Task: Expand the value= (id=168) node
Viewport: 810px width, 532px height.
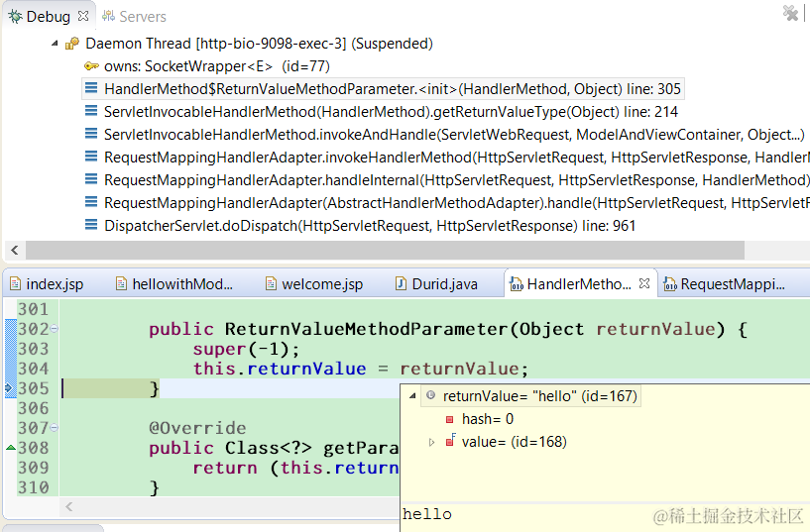Action: [x=431, y=442]
